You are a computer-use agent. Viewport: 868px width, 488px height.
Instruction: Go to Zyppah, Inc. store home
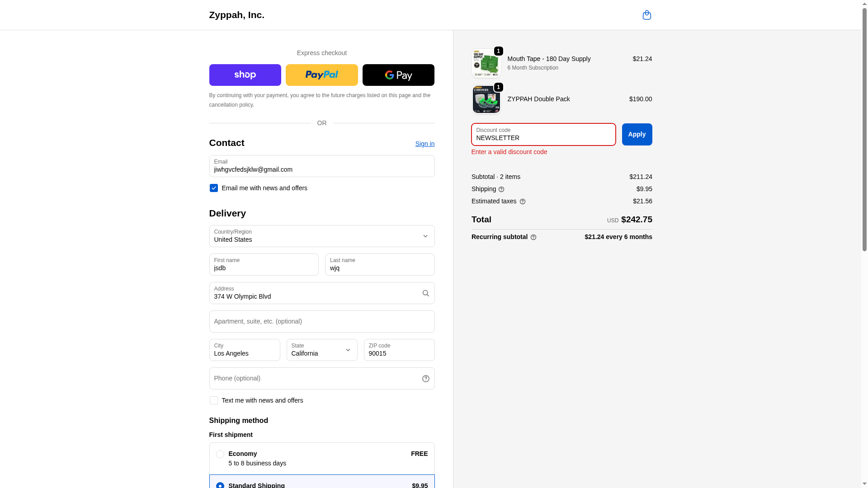coord(236,15)
